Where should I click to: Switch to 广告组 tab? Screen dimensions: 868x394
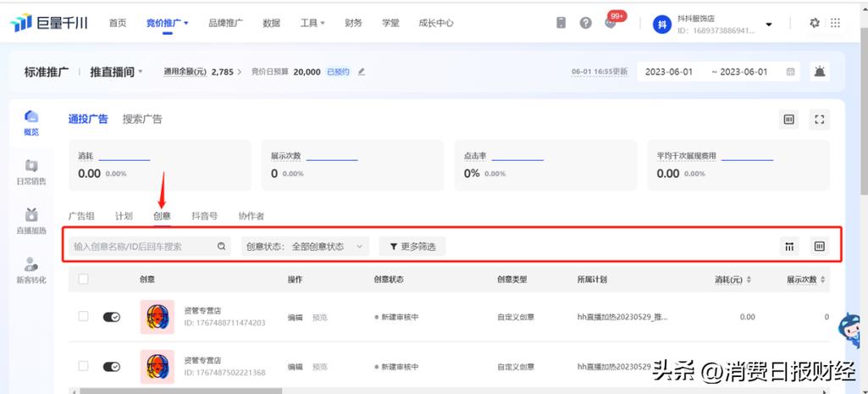click(x=81, y=216)
